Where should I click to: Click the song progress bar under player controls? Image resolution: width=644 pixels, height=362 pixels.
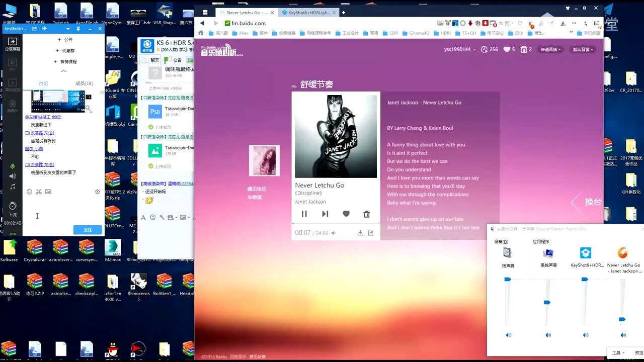point(336,223)
